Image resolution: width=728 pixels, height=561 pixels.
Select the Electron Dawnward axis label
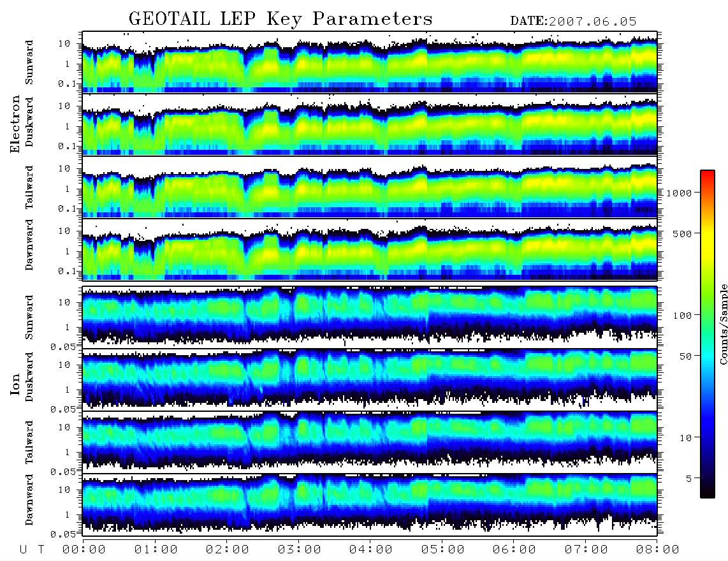click(x=29, y=245)
